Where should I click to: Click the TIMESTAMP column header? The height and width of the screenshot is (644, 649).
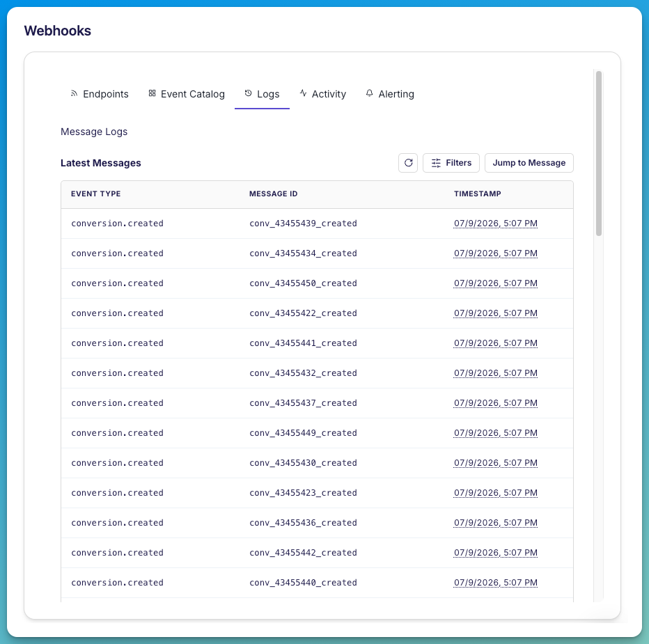tap(477, 194)
